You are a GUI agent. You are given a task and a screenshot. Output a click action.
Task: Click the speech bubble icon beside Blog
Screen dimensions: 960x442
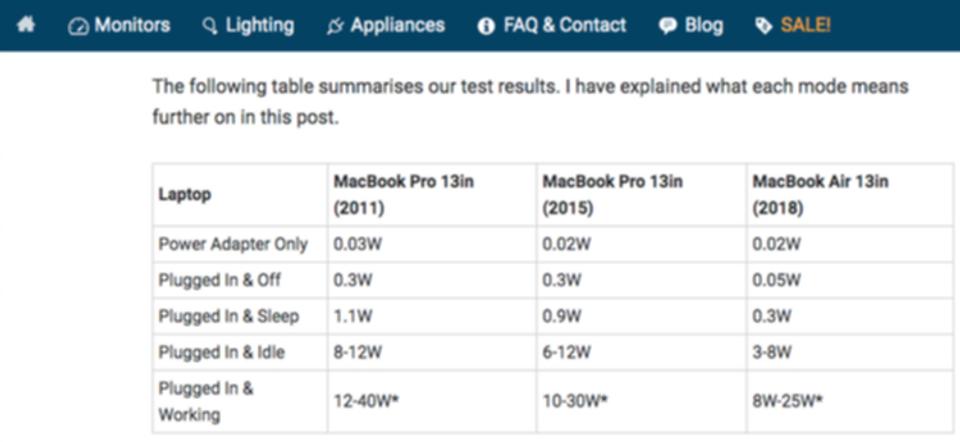coord(668,26)
